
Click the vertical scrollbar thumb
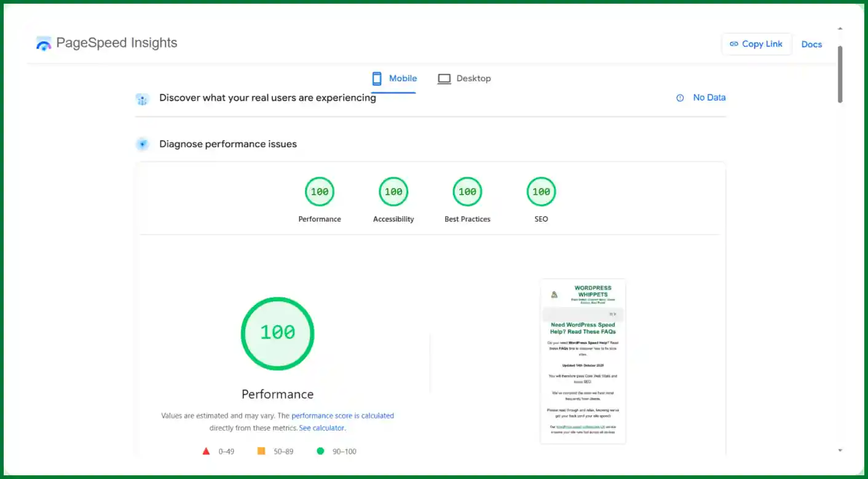point(840,74)
